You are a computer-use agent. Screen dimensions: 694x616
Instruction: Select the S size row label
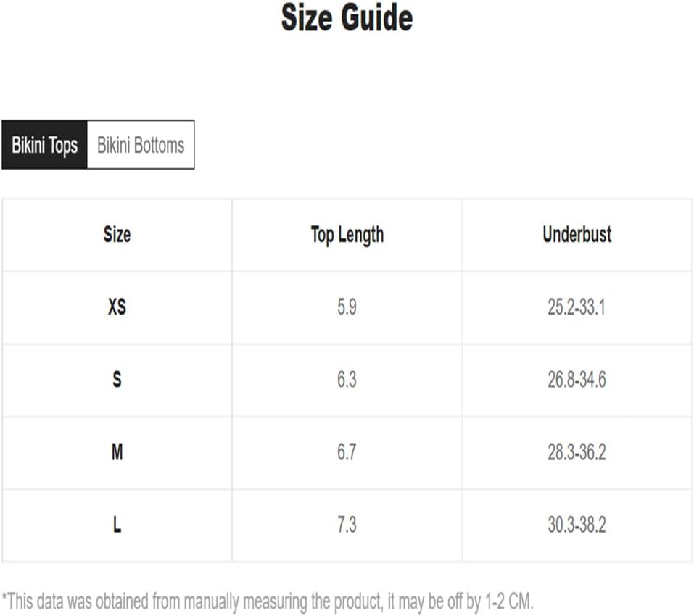pos(117,380)
